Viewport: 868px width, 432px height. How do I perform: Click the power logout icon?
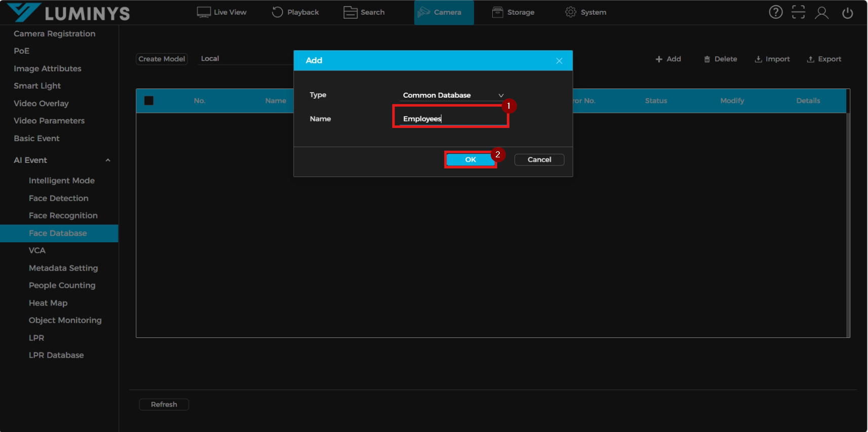[x=847, y=13]
